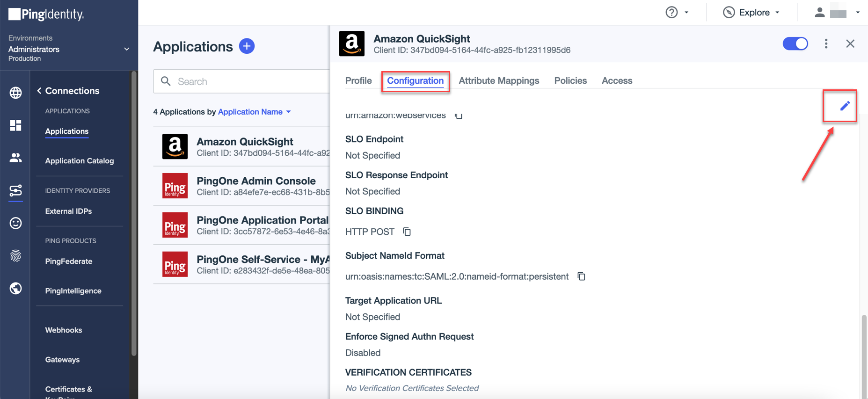The width and height of the screenshot is (868, 399).
Task: Open the Attribute Mappings tab
Action: (499, 80)
